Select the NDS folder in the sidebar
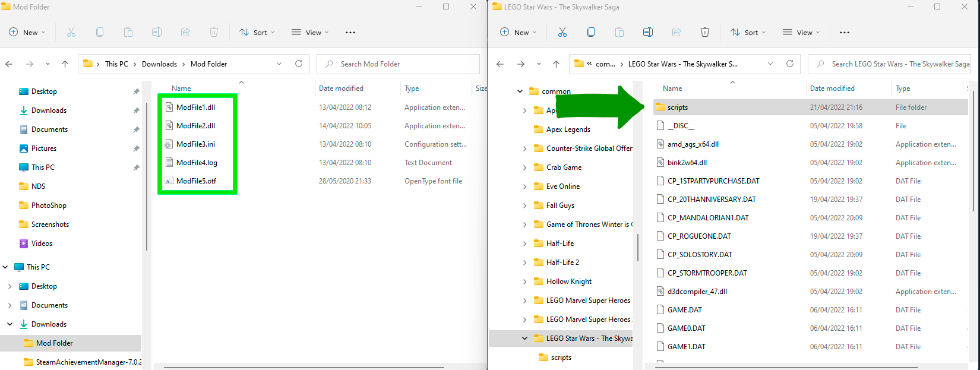 [38, 186]
